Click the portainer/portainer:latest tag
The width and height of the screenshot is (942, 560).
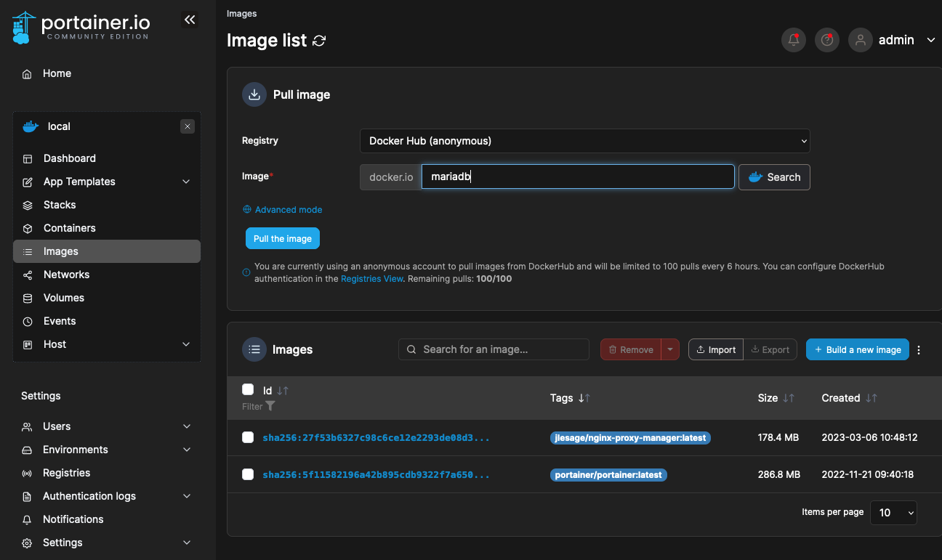tap(608, 475)
